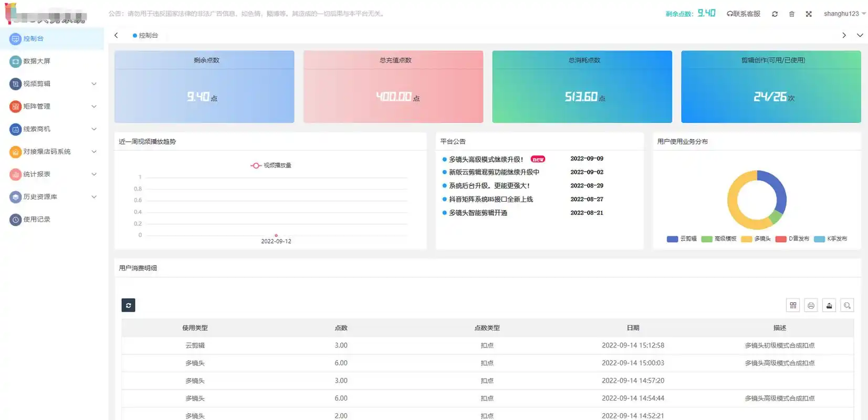
Task: Click the 使用记录 clock icon
Action: click(x=15, y=219)
